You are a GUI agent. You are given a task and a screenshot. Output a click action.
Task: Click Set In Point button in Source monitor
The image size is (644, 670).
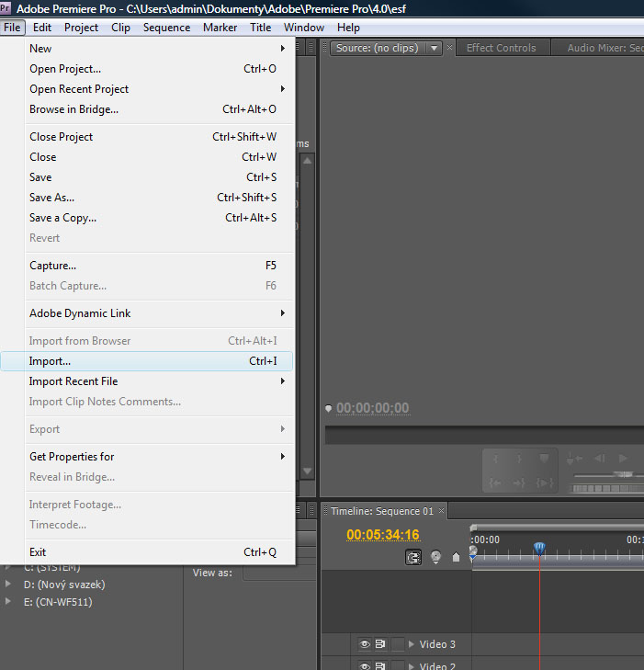(x=496, y=460)
